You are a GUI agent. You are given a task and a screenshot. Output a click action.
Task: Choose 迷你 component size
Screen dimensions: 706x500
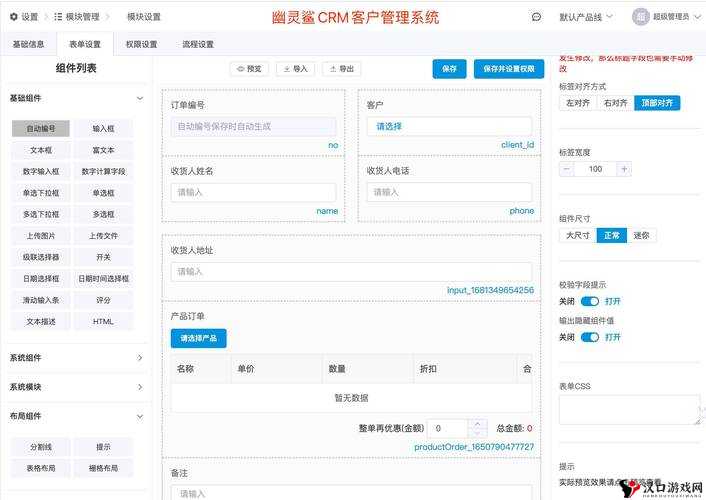pos(641,236)
